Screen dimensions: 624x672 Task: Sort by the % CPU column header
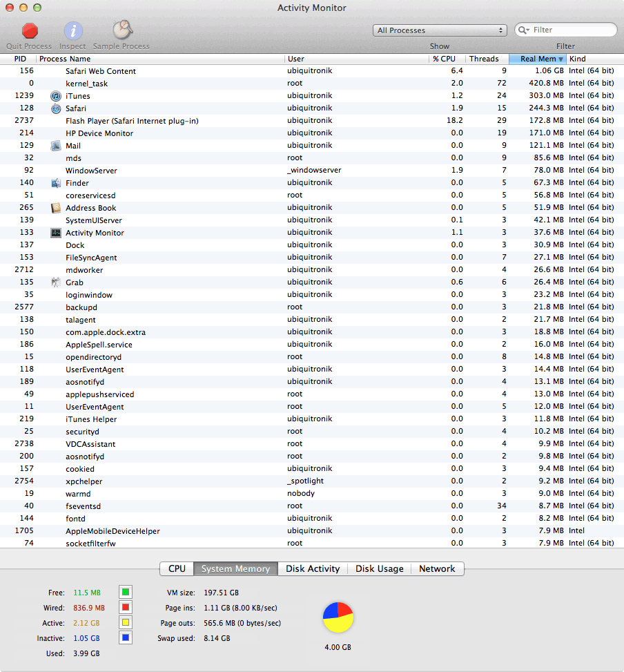click(x=447, y=59)
